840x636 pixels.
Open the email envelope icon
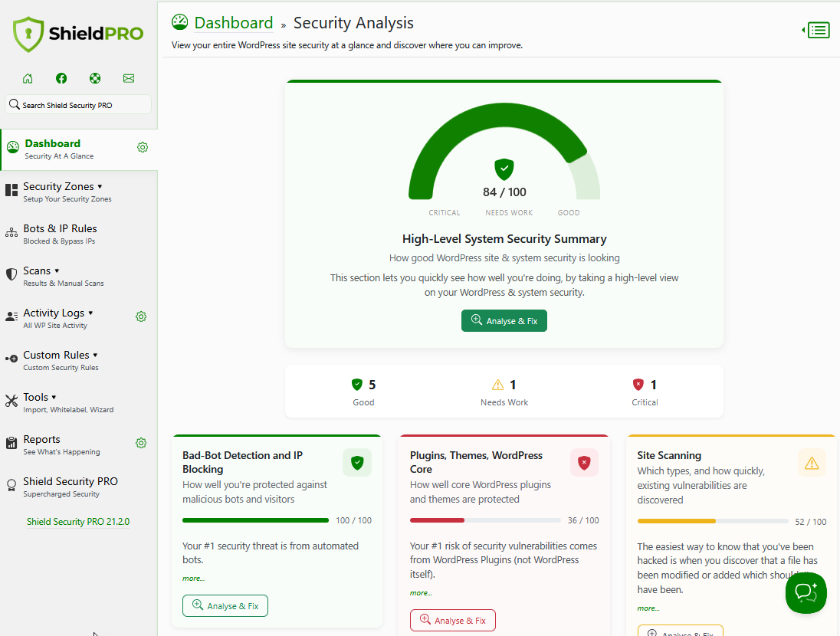coord(129,78)
